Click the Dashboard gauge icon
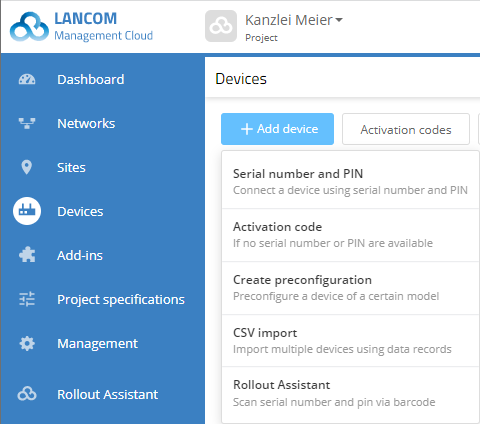 coord(27,79)
